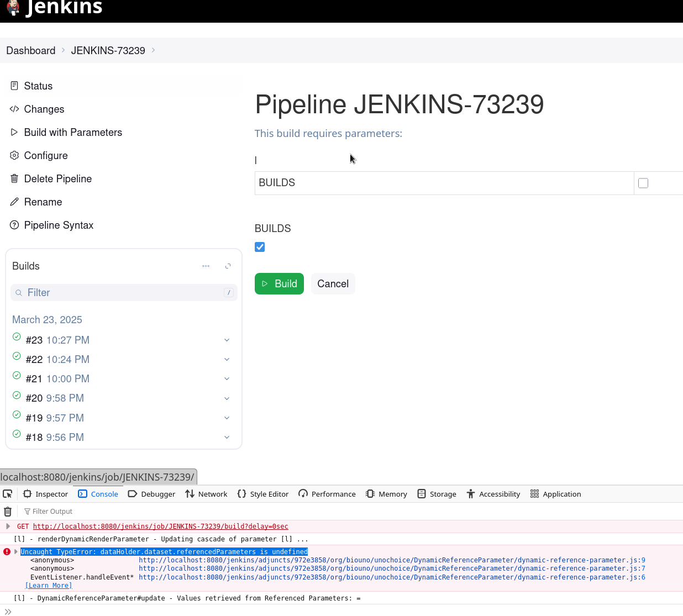Open the dropdown for build #18
The width and height of the screenshot is (683, 616).
coord(227,438)
